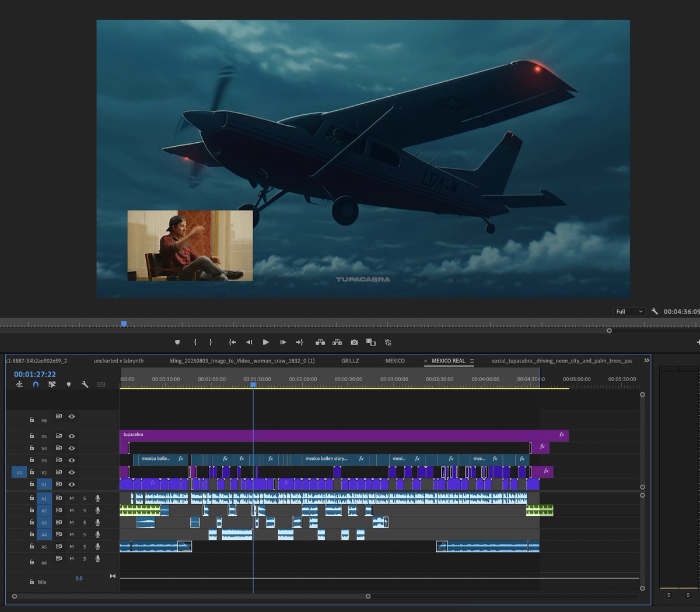Click the Mark In bracket button
This screenshot has width=700, height=612.
coord(195,342)
